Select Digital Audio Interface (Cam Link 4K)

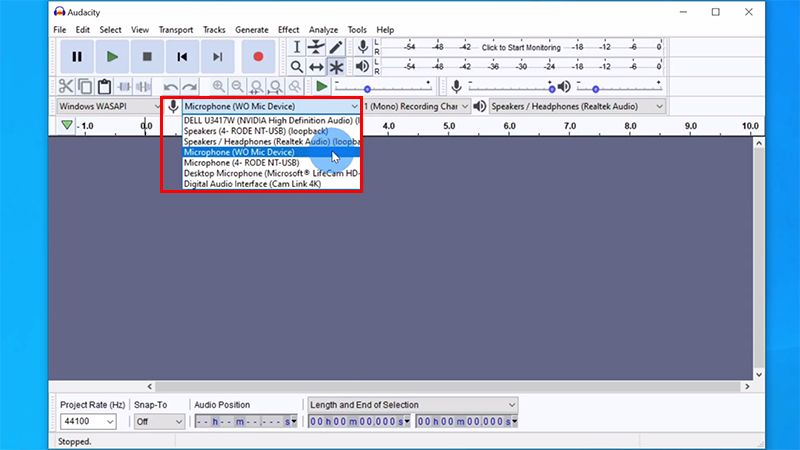click(x=252, y=184)
